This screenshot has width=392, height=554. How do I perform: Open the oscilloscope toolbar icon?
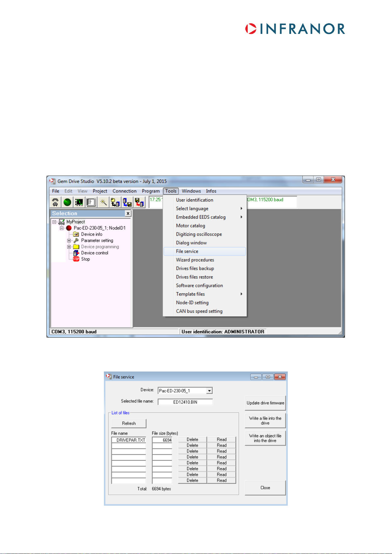point(79,202)
